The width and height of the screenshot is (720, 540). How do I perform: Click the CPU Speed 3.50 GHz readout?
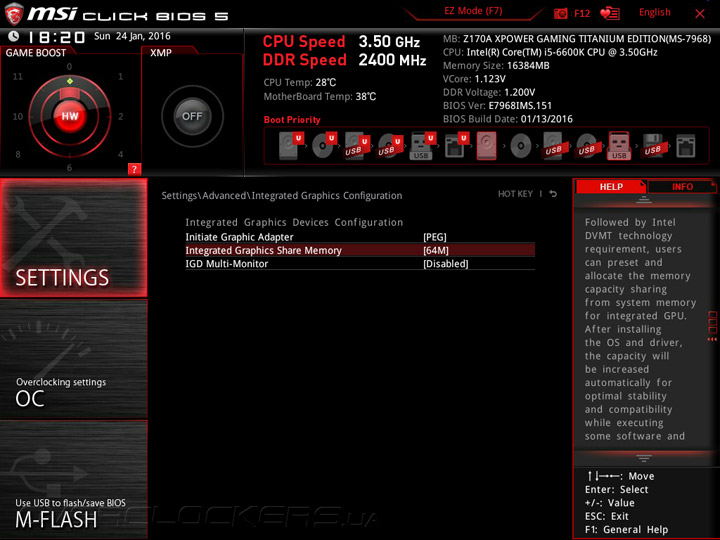[341, 42]
